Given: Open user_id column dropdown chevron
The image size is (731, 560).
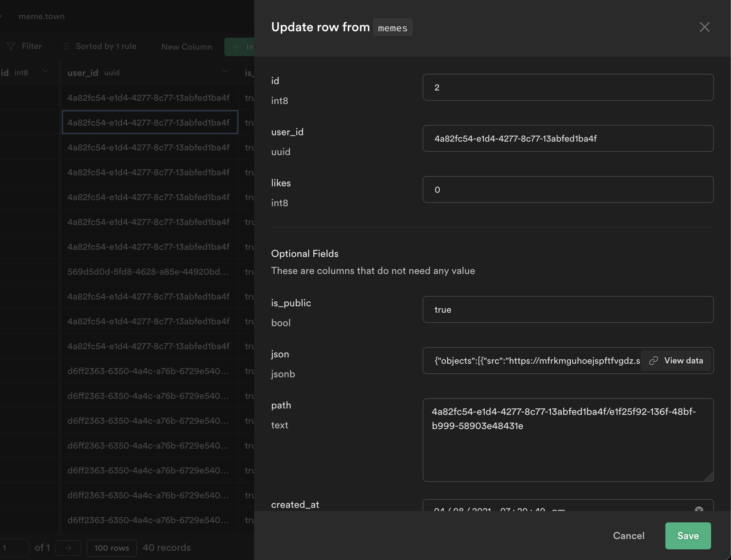Looking at the screenshot, I should [225, 72].
